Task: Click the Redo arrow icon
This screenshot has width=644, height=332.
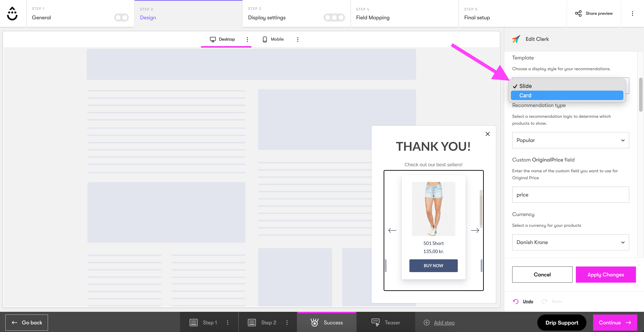Action: point(544,301)
